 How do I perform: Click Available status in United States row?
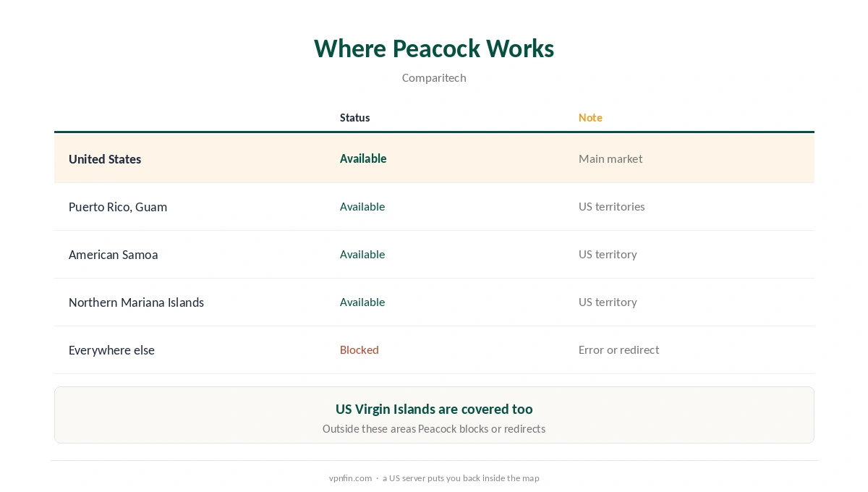(363, 158)
